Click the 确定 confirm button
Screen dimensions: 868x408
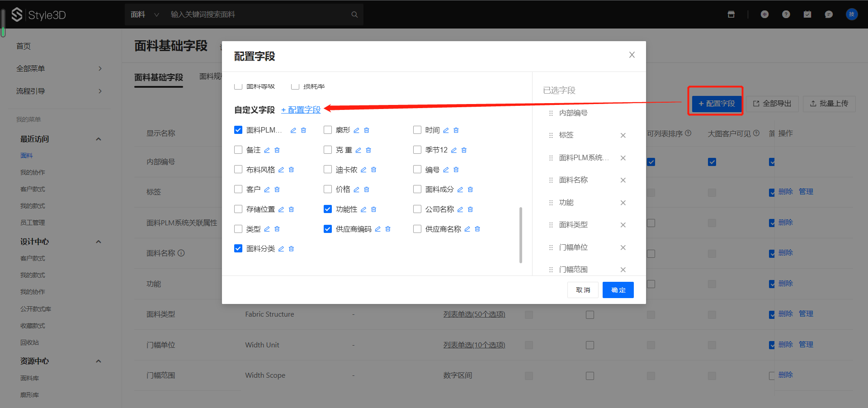(618, 290)
